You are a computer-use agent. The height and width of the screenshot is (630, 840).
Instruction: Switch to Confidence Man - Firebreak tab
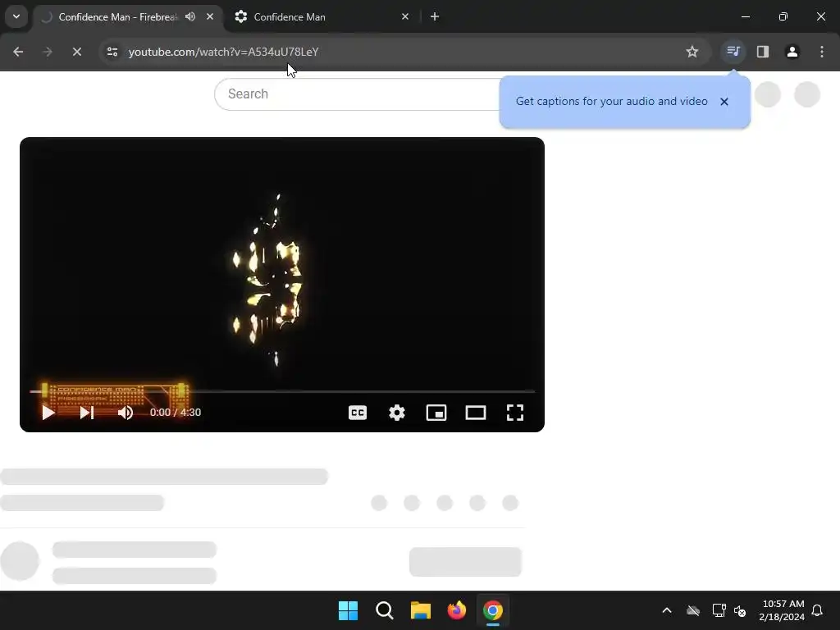pos(118,17)
